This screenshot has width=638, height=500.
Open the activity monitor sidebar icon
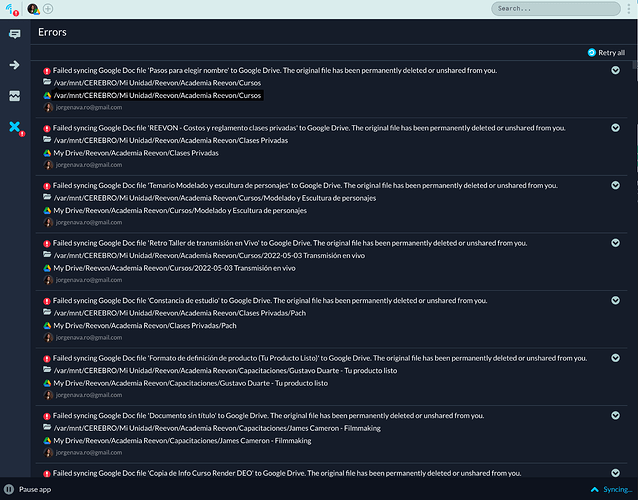click(15, 96)
